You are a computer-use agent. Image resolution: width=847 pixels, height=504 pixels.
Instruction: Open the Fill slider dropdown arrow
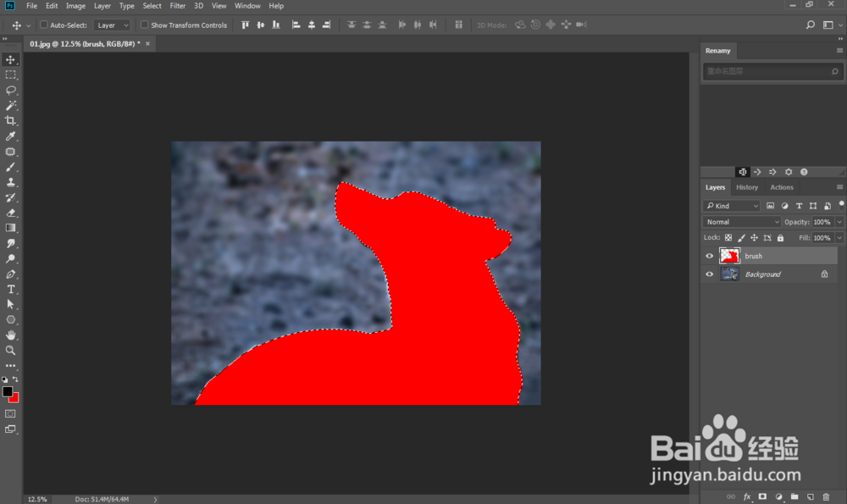[839, 238]
